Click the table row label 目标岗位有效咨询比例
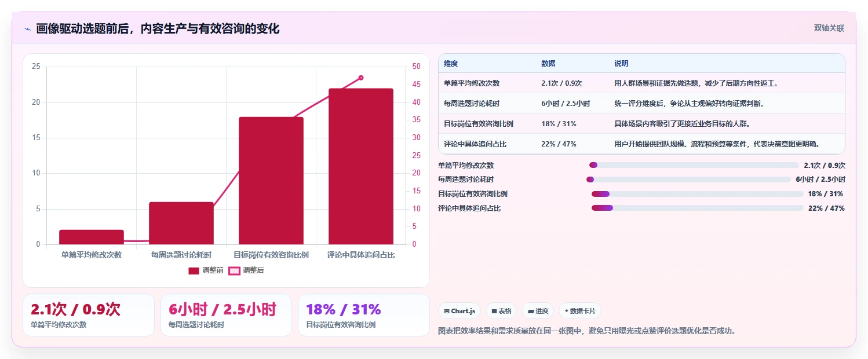 coord(479,124)
